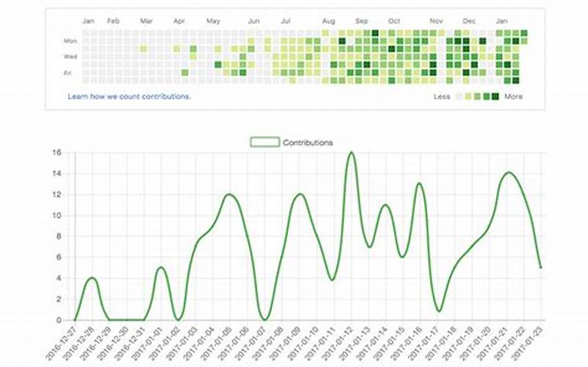Click the 14 value on the y-axis
The image size is (588, 367).
[x=57, y=174]
